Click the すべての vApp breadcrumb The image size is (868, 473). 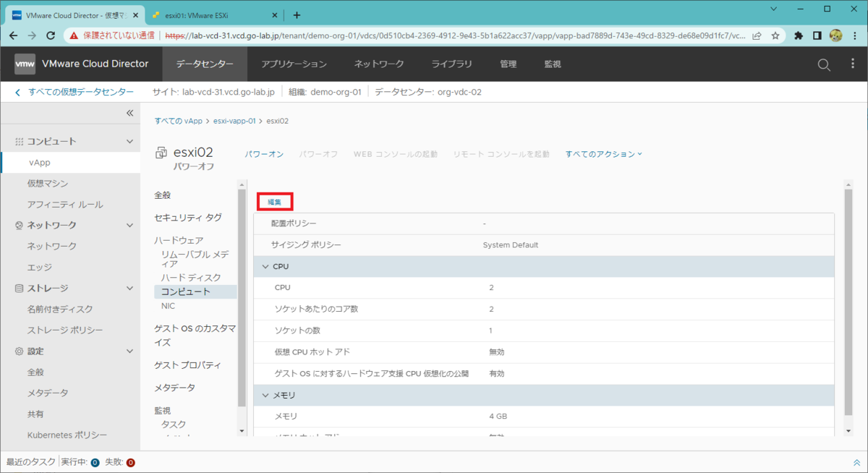179,121
